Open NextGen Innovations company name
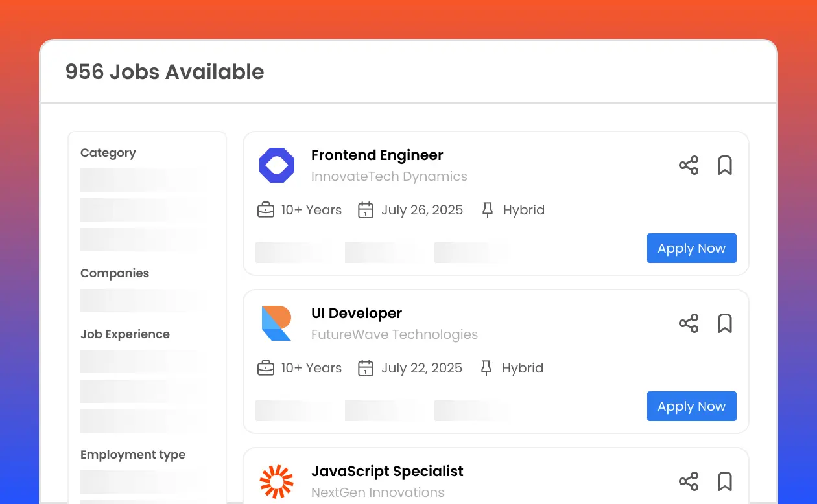817x504 pixels. point(378,492)
